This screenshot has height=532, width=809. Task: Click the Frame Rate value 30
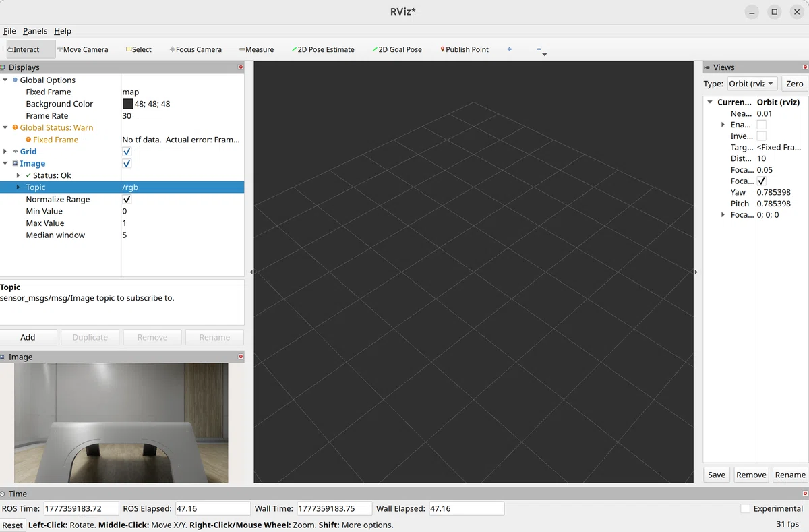coord(127,116)
